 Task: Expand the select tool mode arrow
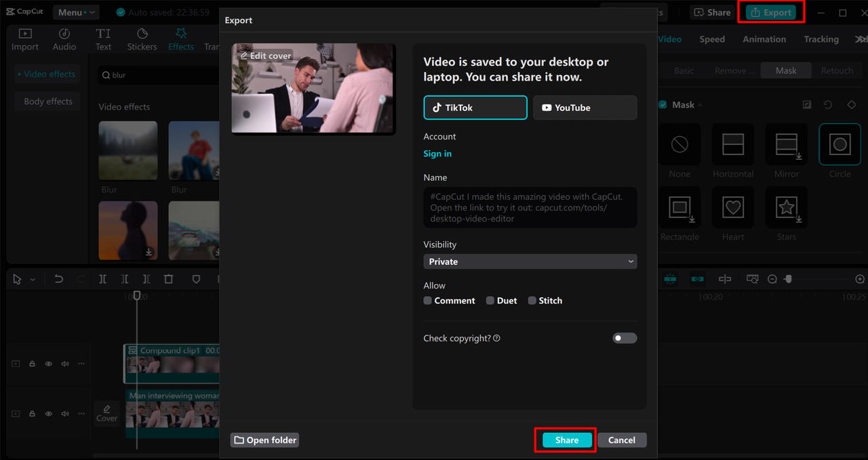33,279
